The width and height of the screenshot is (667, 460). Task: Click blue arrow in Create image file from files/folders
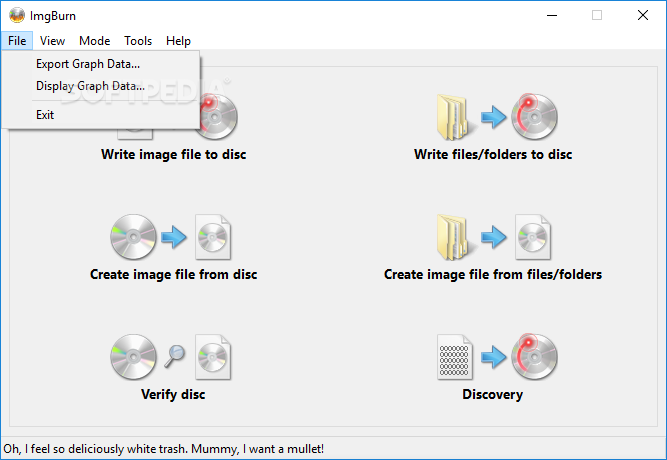[x=493, y=237]
